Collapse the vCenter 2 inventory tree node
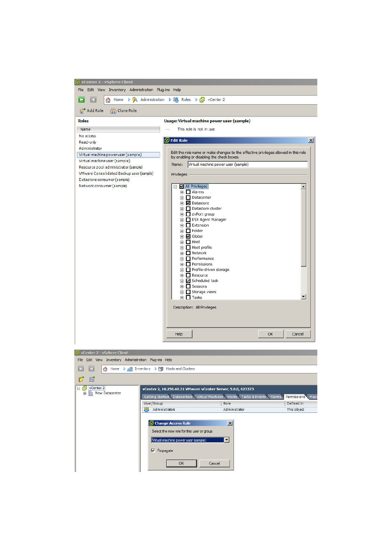 click(x=78, y=388)
